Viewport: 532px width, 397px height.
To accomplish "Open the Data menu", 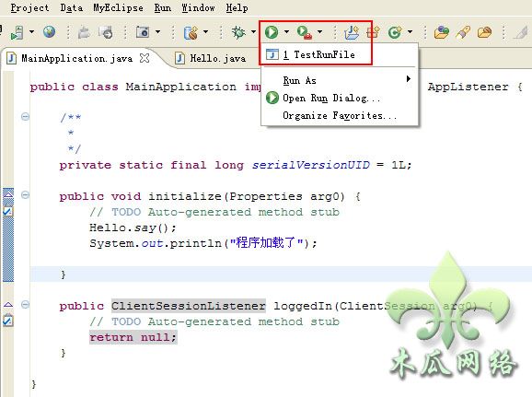I will pyautogui.click(x=72, y=7).
